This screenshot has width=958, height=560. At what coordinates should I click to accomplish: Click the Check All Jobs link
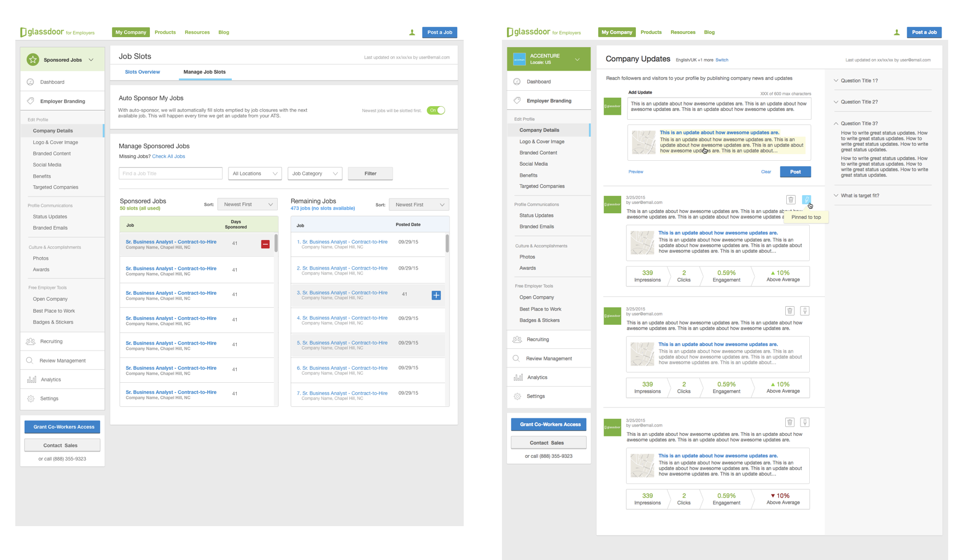168,156
